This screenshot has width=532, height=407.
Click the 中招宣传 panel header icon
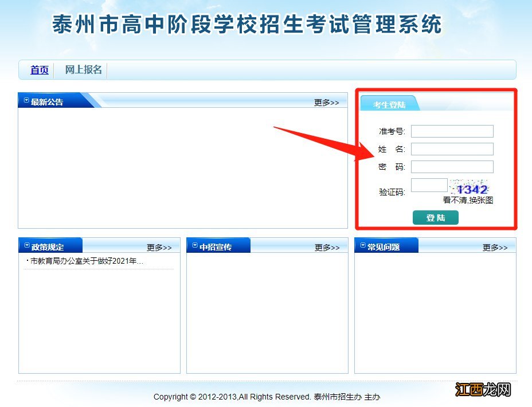coord(194,246)
